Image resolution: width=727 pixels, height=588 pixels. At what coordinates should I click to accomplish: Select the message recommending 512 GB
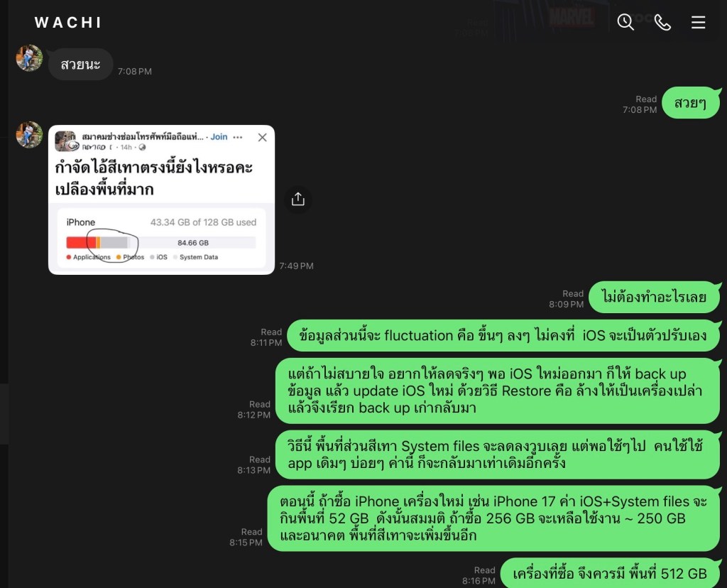pyautogui.click(x=610, y=573)
